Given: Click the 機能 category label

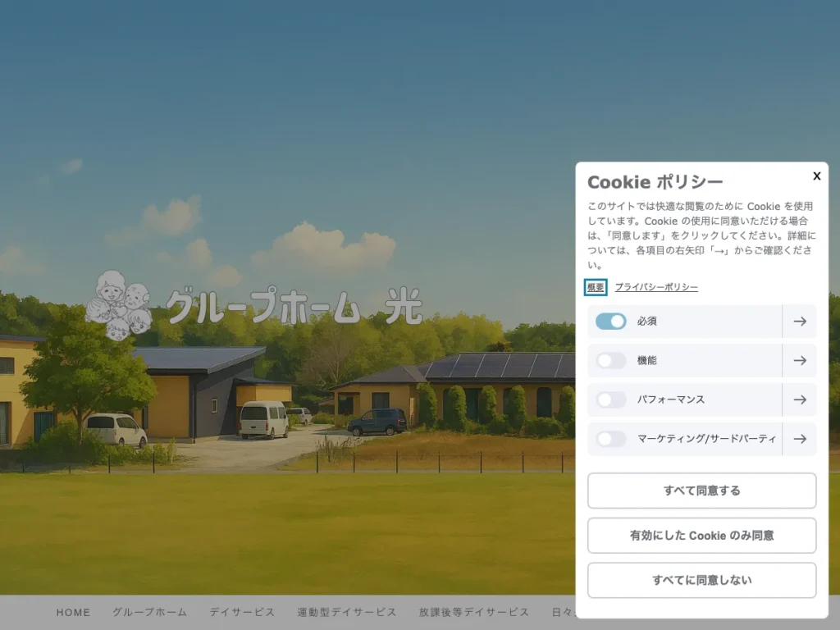Looking at the screenshot, I should click(646, 361).
